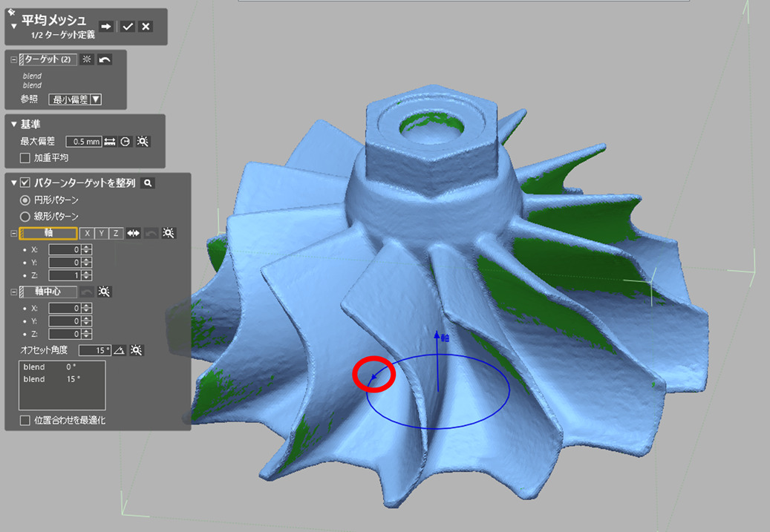
Task: Cancel 平均メッシュ with the X icon
Action: click(x=146, y=26)
